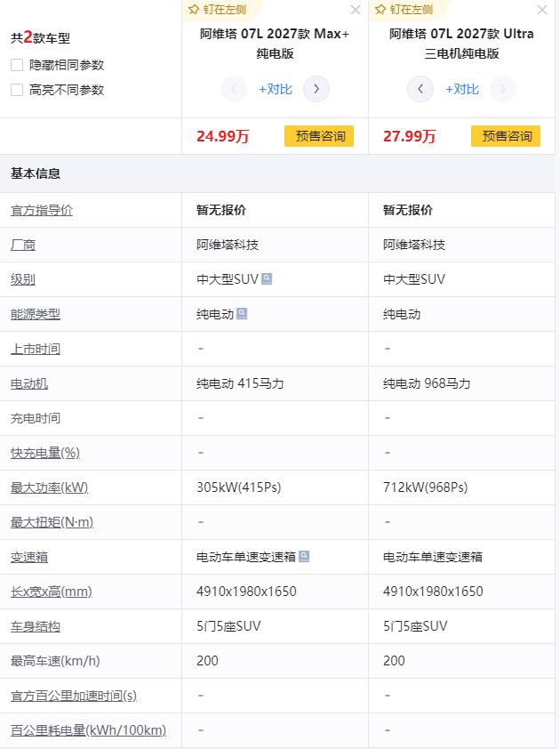Open the 官方百公里加速时间(s) parameter link
This screenshot has width=560, height=749.
74,696
